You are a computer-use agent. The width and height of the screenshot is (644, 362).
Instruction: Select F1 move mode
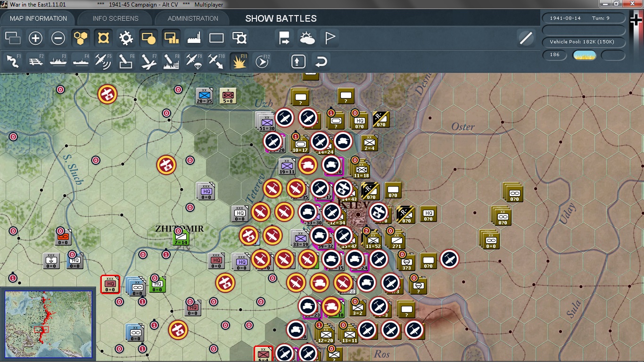[x=13, y=61]
